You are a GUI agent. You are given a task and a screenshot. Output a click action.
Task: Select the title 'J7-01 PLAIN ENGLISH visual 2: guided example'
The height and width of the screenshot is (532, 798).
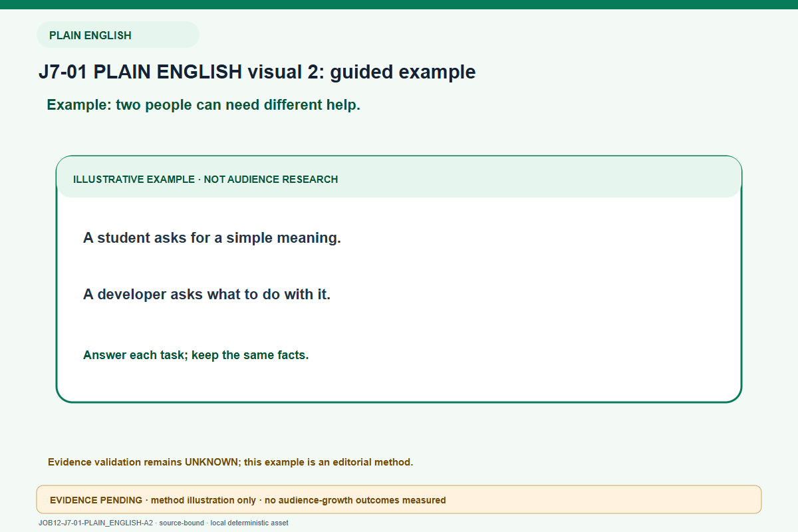coord(257,72)
